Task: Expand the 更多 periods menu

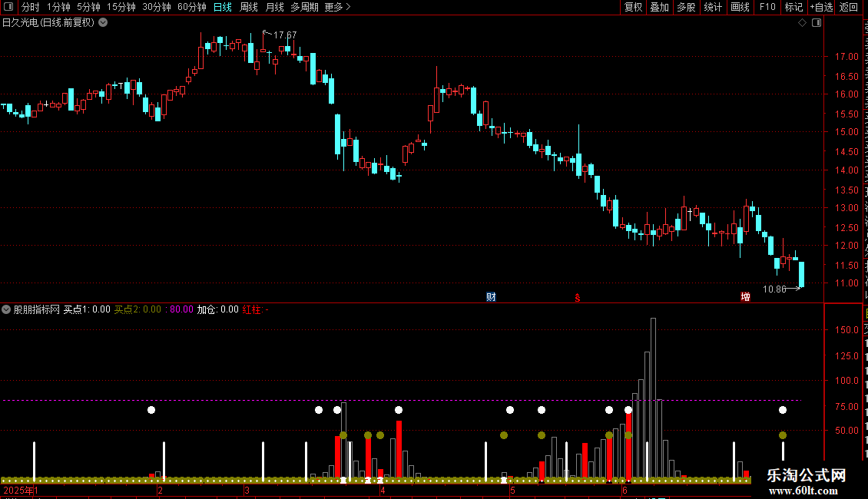Action: pyautogui.click(x=338, y=7)
